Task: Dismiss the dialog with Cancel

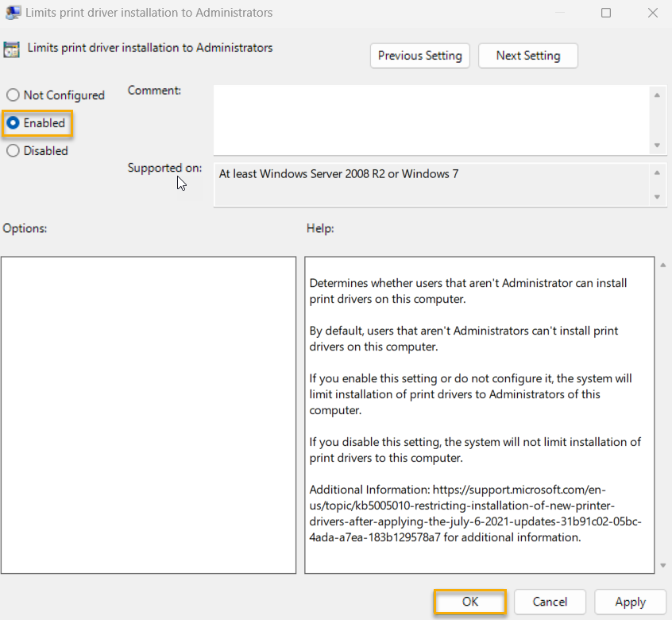Action: (x=550, y=602)
